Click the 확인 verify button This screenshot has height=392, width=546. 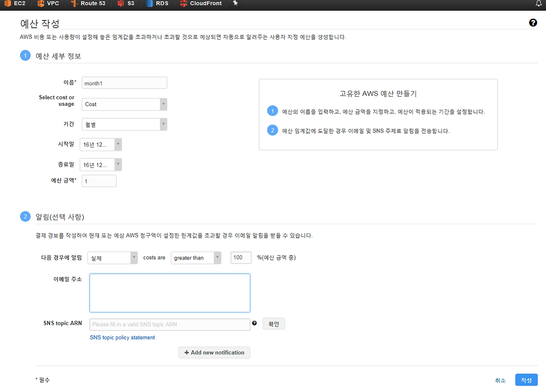pyautogui.click(x=274, y=324)
